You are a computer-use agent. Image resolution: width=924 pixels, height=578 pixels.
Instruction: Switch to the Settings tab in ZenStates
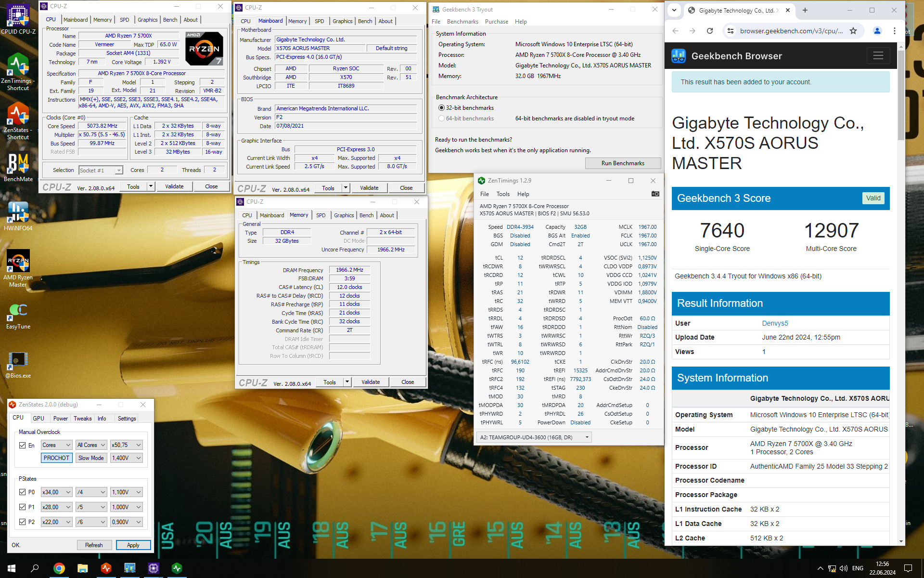pyautogui.click(x=127, y=419)
